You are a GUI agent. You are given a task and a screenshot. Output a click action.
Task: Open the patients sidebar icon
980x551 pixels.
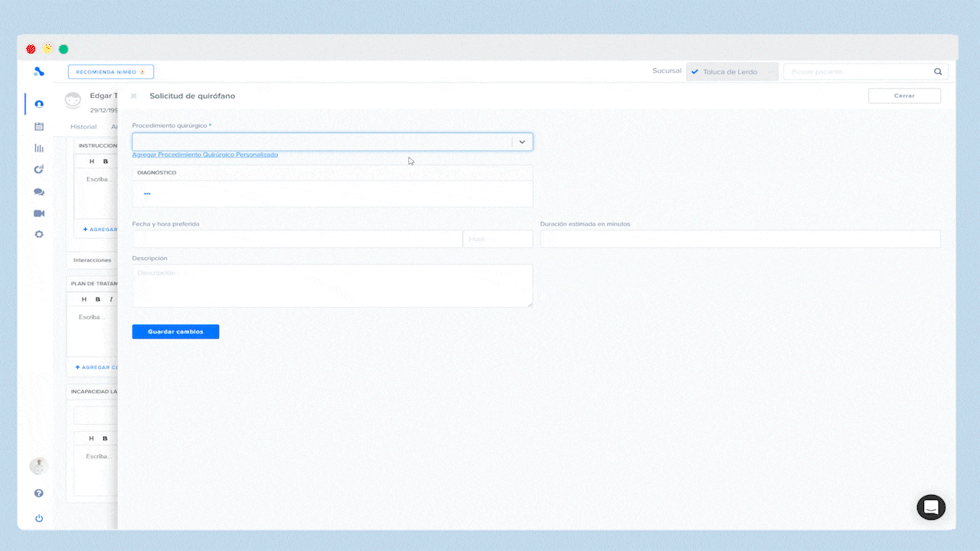(39, 104)
